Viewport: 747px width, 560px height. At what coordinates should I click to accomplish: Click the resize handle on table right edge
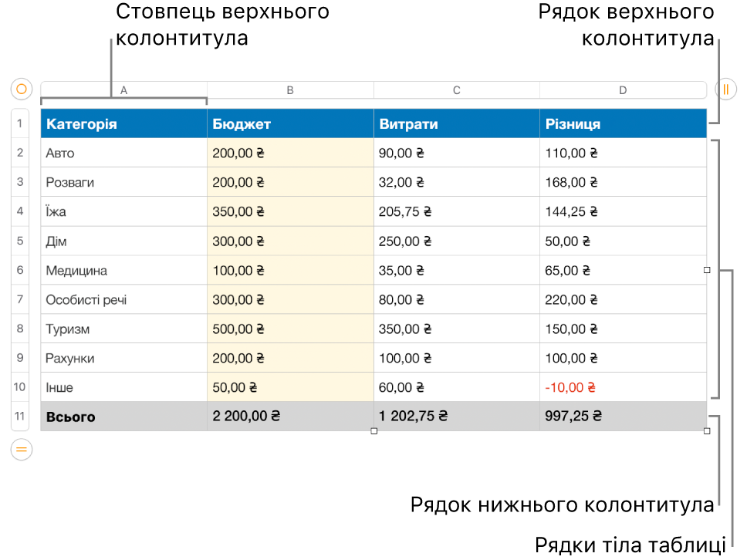click(707, 270)
